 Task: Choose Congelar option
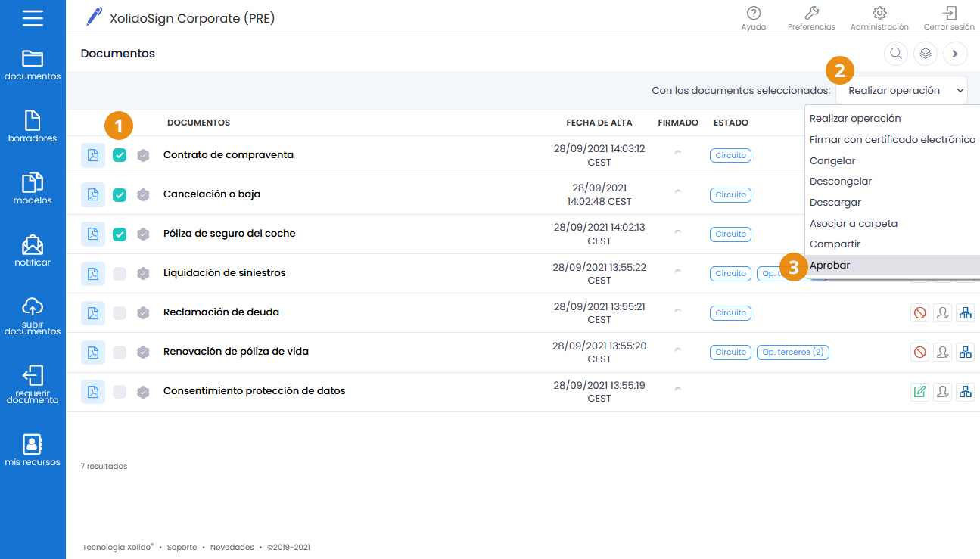(x=892, y=161)
